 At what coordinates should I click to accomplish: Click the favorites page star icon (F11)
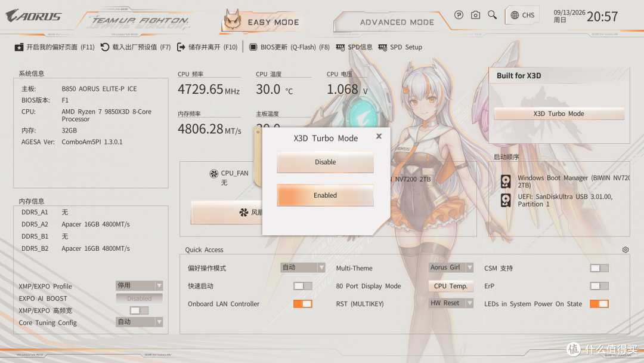pos(19,47)
